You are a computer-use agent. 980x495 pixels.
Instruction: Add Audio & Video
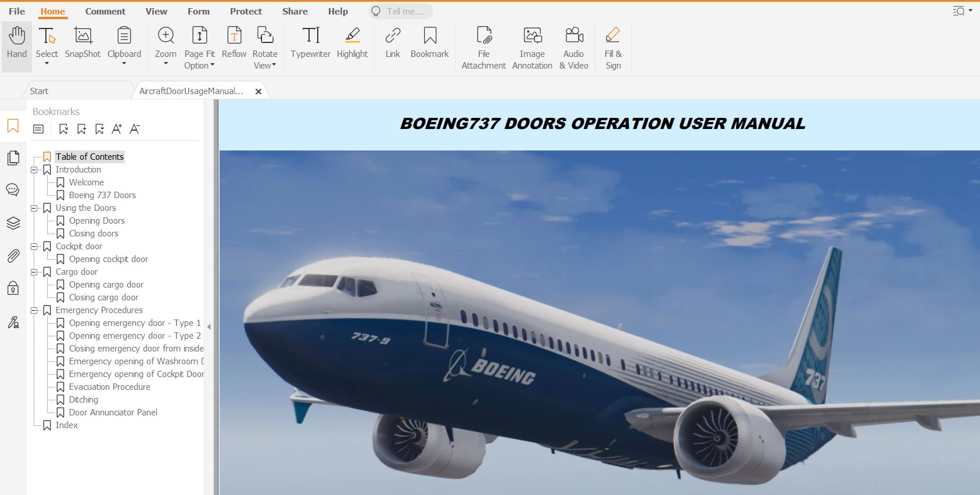click(574, 48)
